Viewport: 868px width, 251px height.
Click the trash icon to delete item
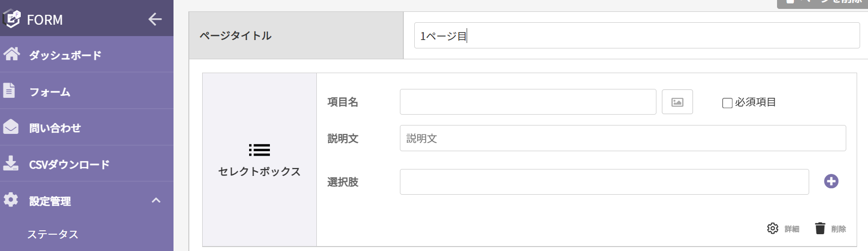coord(820,228)
